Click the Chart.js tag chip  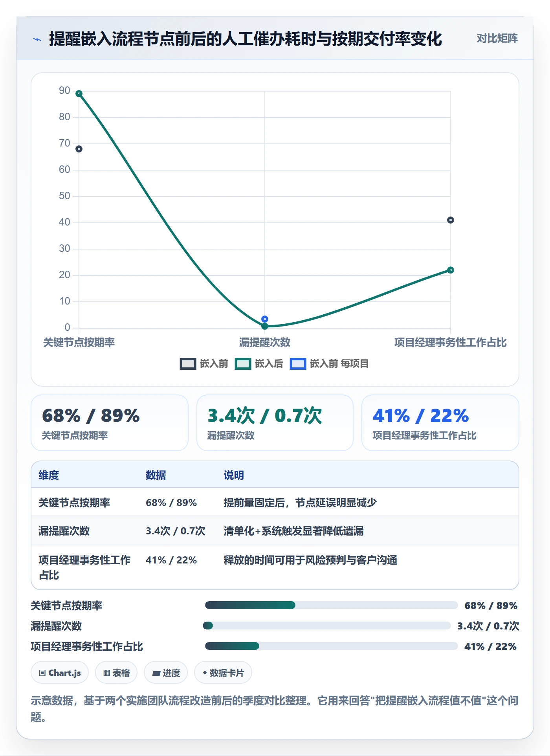coord(60,673)
